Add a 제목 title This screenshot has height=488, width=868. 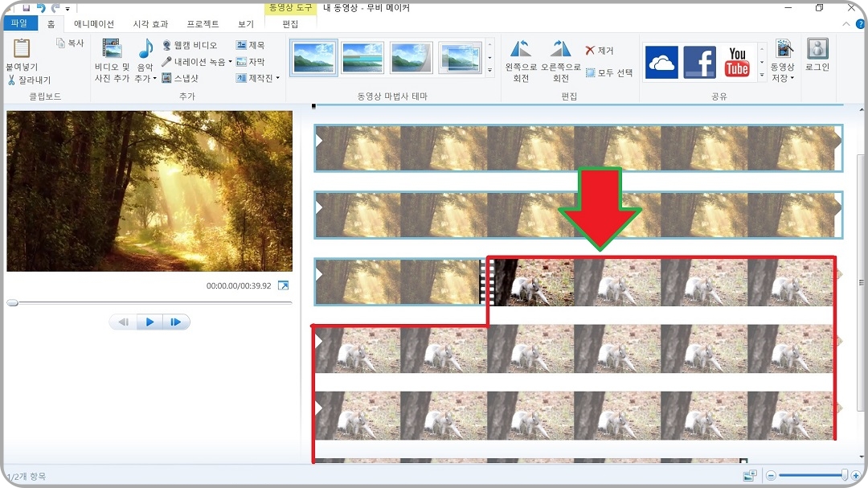coord(250,45)
